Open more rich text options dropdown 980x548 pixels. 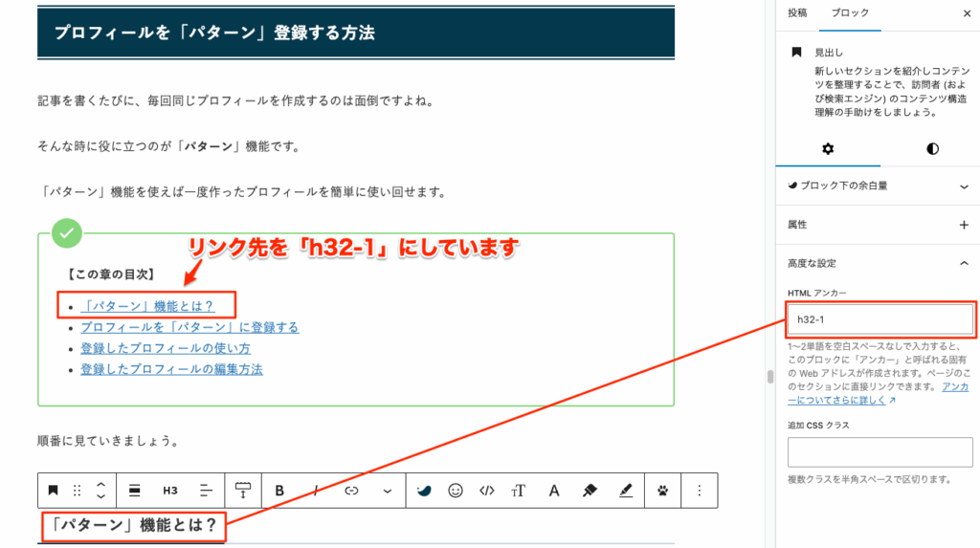(x=388, y=492)
